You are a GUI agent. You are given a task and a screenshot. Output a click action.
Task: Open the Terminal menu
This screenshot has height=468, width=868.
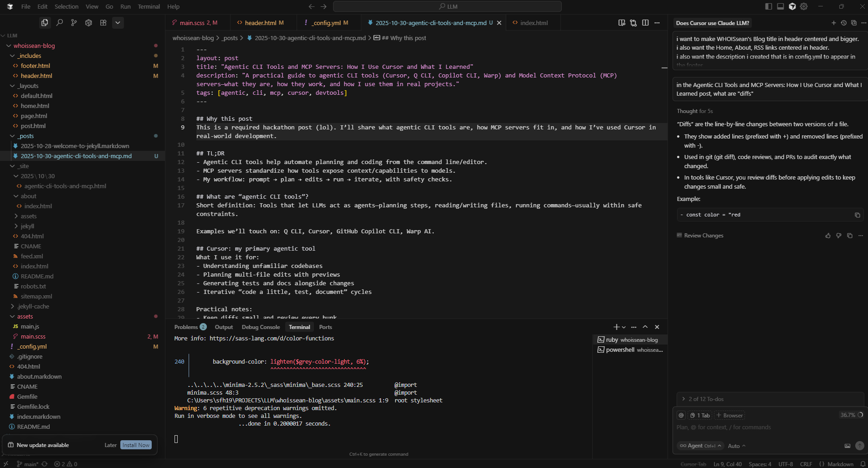(x=149, y=6)
